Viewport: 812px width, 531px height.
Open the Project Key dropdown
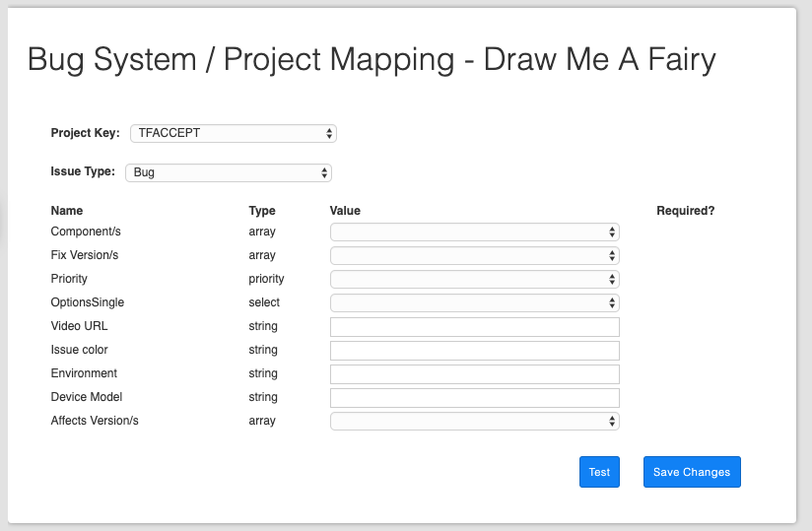(234, 133)
